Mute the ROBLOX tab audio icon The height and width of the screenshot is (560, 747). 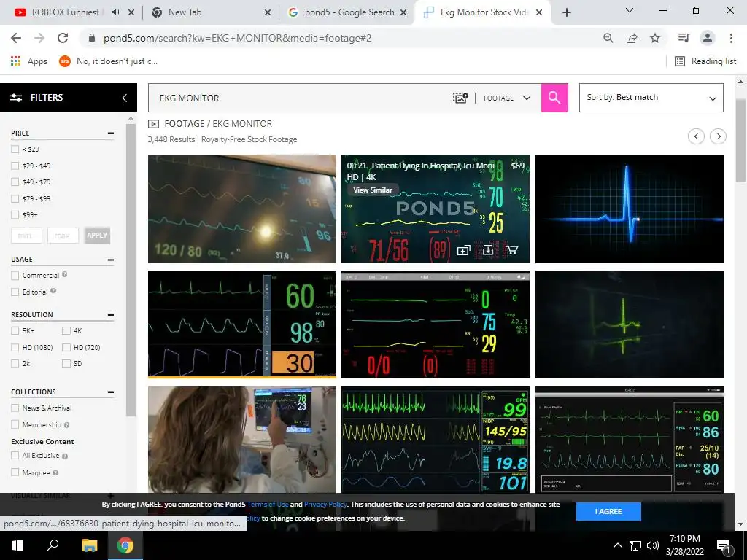click(x=116, y=12)
